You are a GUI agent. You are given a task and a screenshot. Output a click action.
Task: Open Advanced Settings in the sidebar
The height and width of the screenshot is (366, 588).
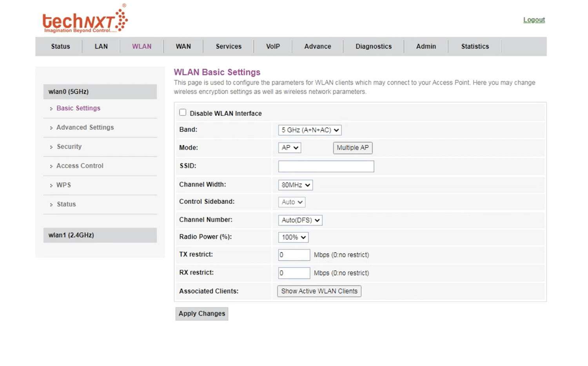click(x=85, y=127)
